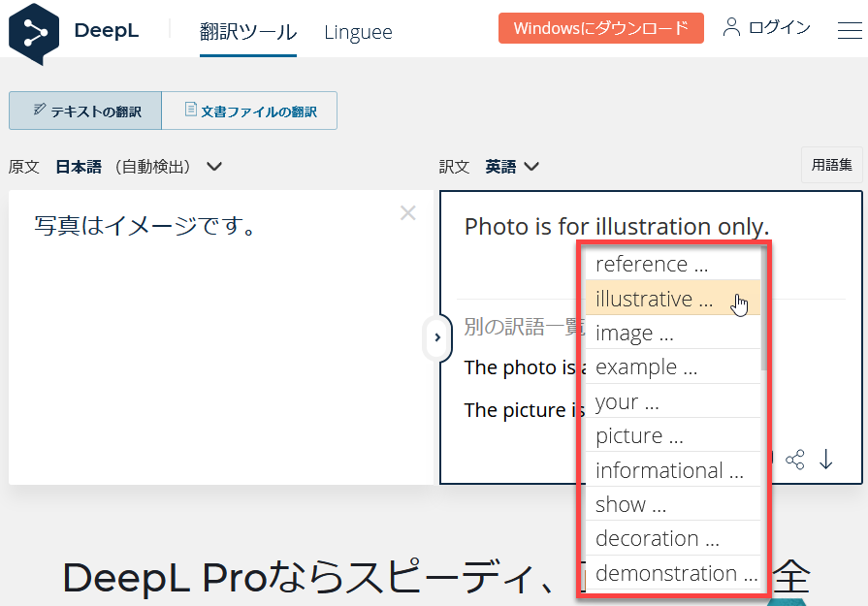Click the download arrow icon
The width and height of the screenshot is (868, 606).
(x=826, y=460)
